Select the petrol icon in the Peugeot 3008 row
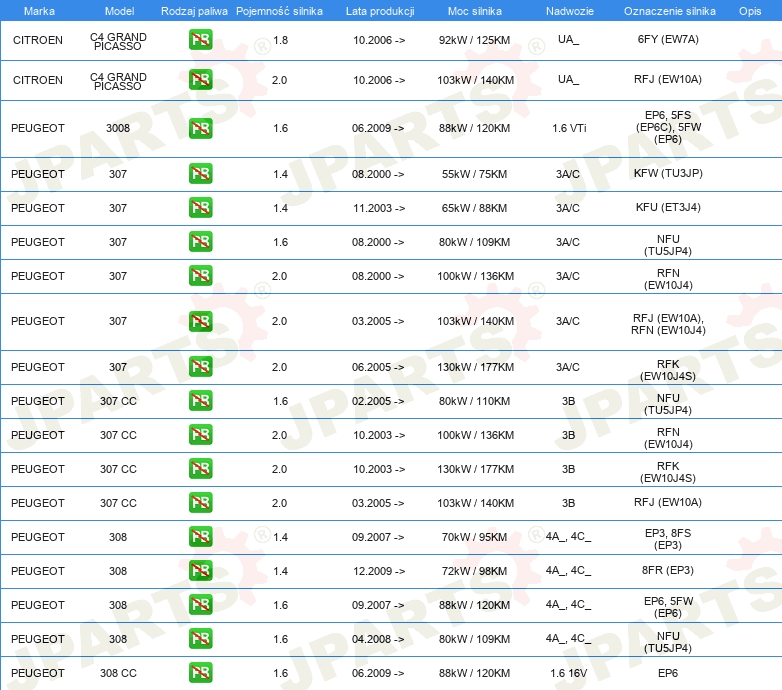 [x=200, y=128]
